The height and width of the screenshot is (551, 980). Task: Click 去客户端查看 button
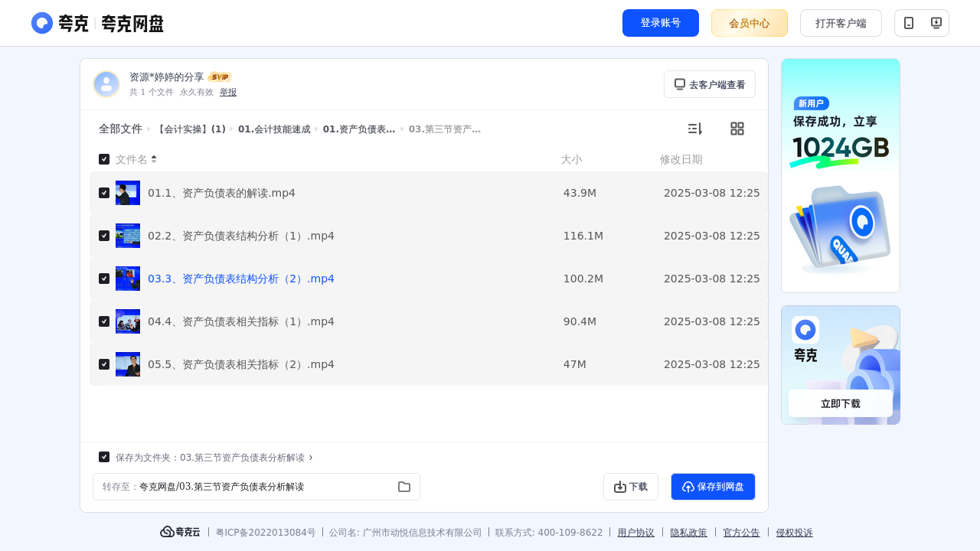point(710,84)
